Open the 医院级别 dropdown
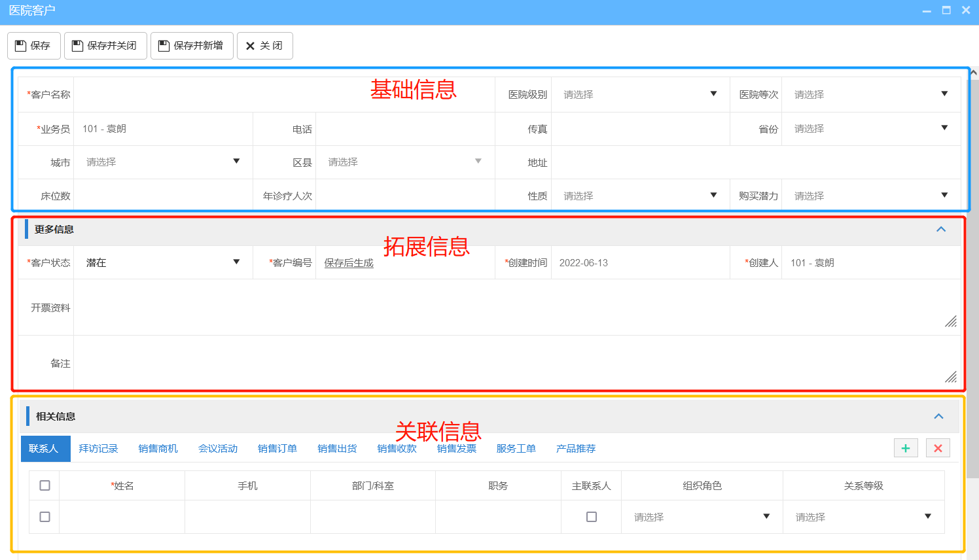The height and width of the screenshot is (560, 979). point(714,94)
